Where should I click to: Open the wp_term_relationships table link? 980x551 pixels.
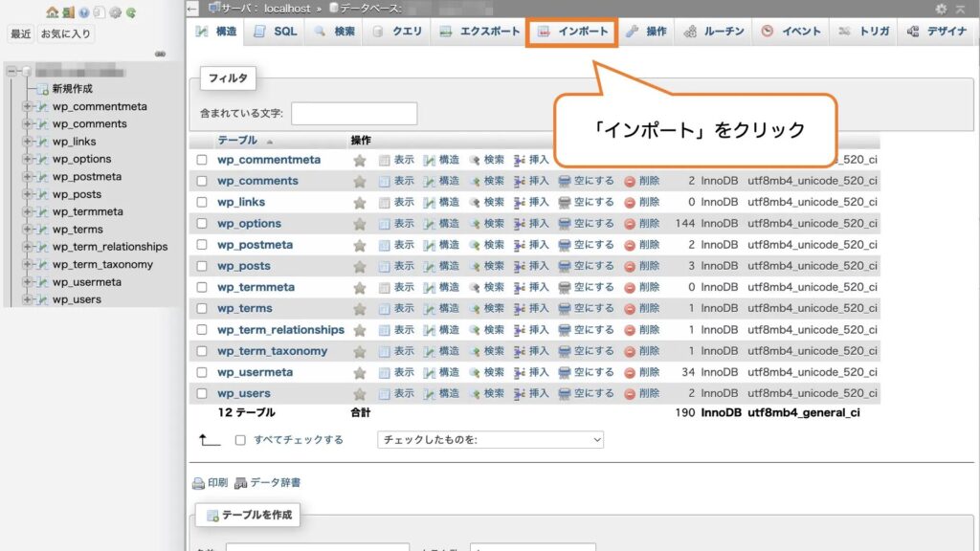pos(280,330)
